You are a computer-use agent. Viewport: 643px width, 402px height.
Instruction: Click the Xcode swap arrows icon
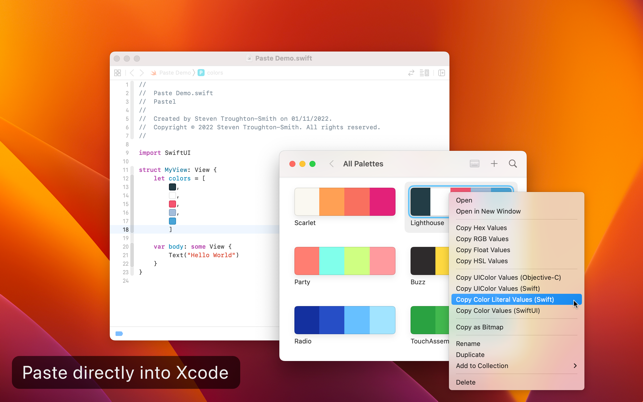coord(411,73)
